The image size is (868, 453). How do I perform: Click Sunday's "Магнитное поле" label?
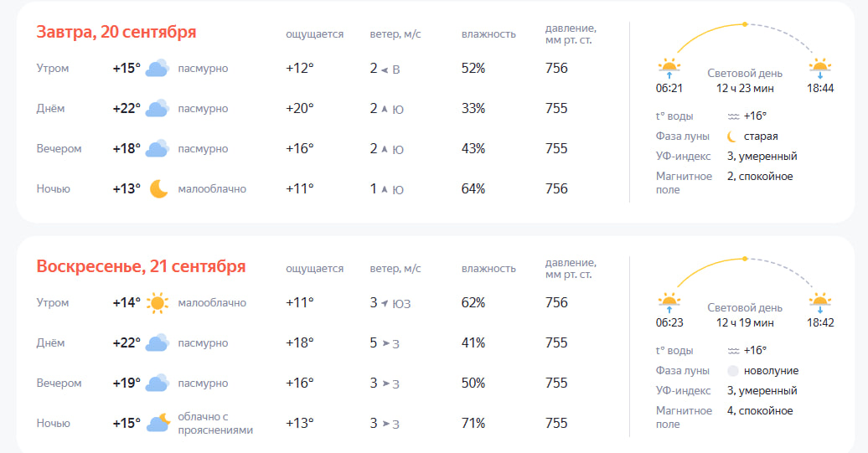point(684,417)
